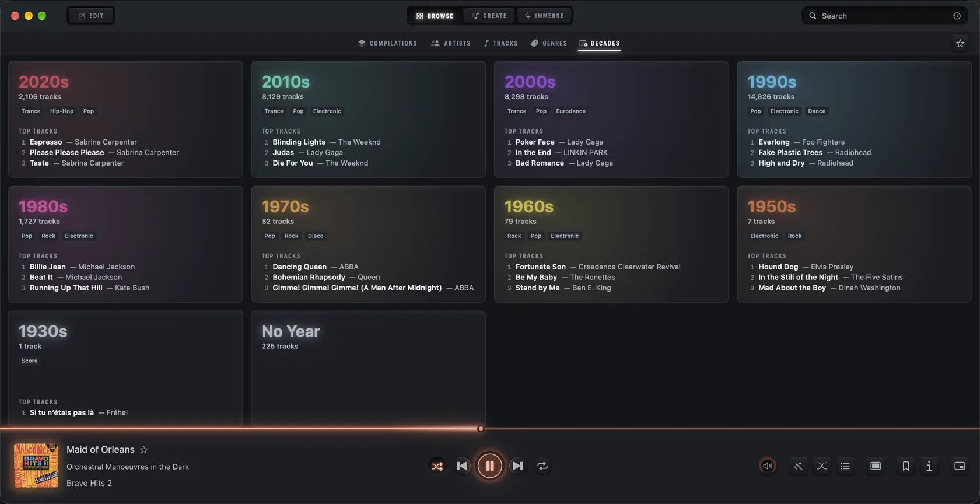
Task: Open the Genres section
Action: [x=549, y=43]
